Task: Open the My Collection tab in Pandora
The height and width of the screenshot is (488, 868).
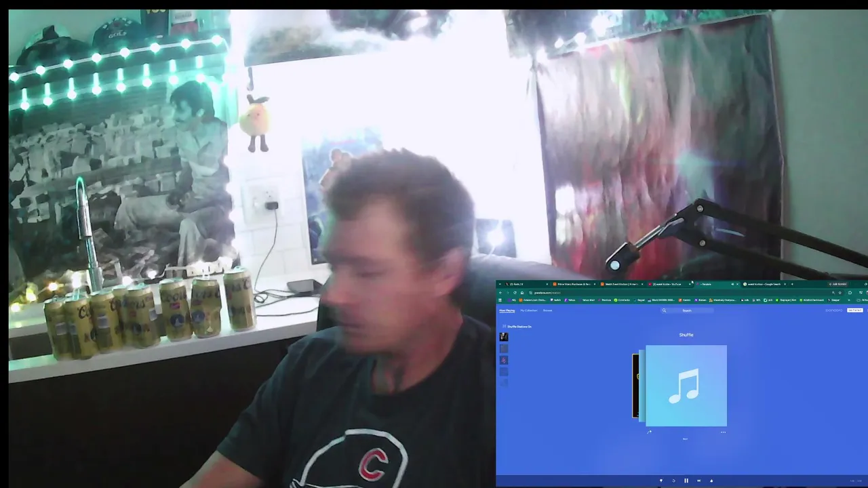Action: pyautogui.click(x=529, y=310)
